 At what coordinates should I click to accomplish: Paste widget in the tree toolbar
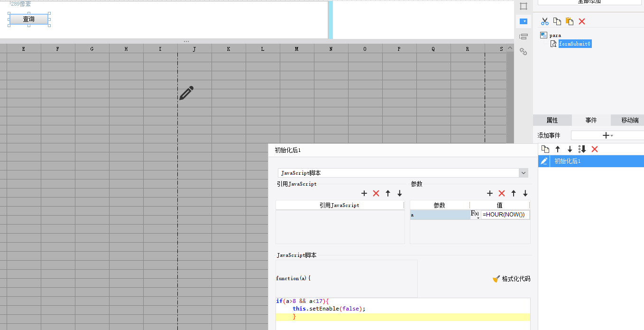pos(570,21)
